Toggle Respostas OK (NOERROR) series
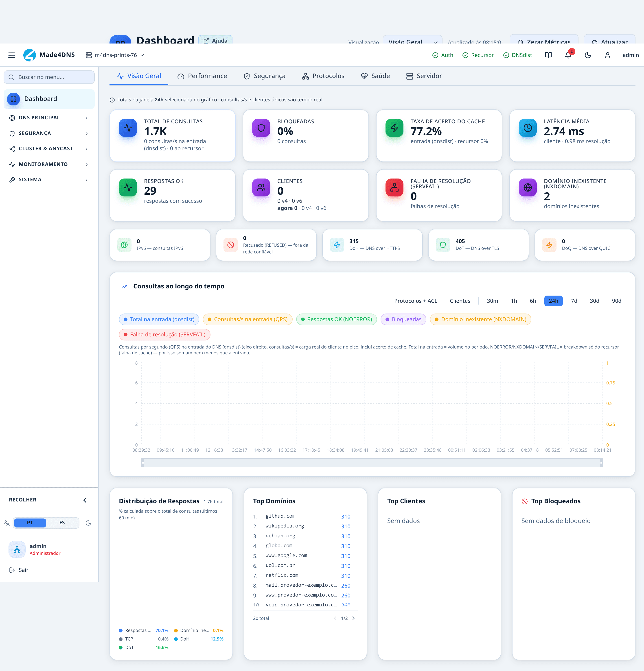This screenshot has height=671, width=644. coord(336,319)
